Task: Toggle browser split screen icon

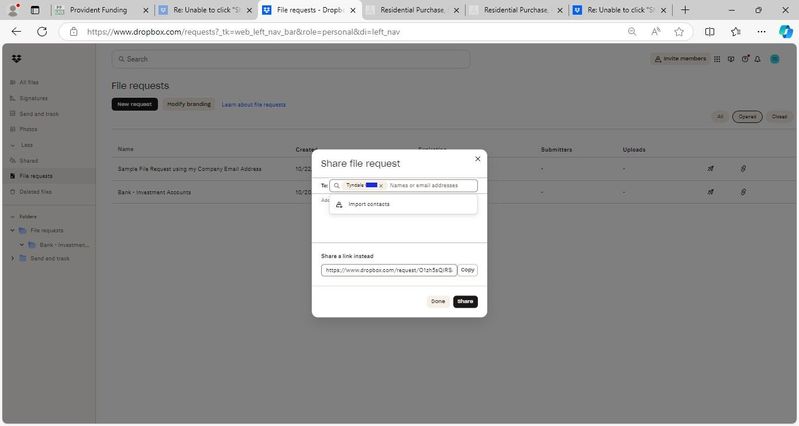Action: tap(709, 32)
